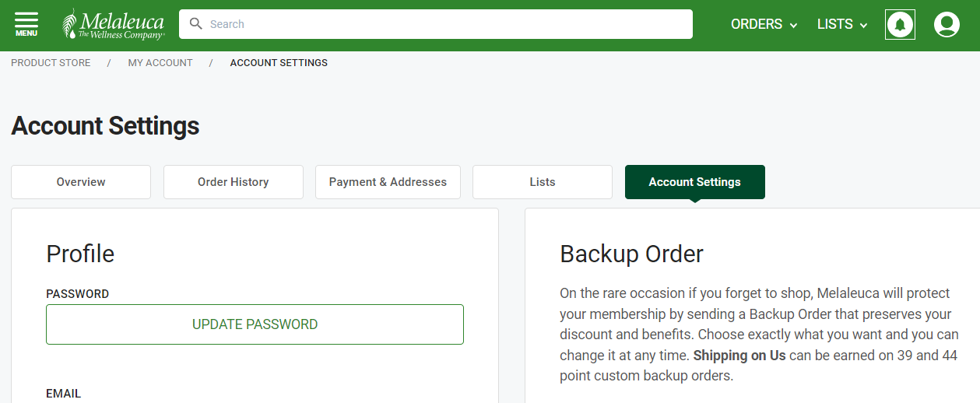Viewport: 980px width, 403px height.
Task: Focus the Search input field
Action: coord(436,24)
